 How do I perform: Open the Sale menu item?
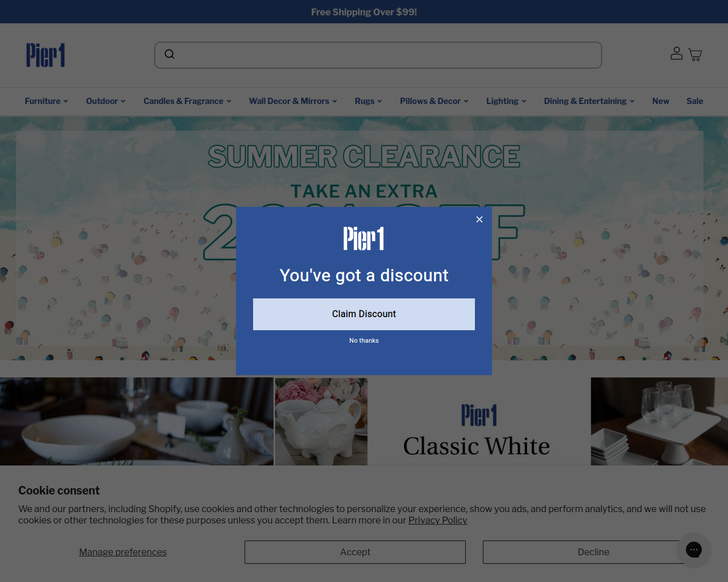point(694,101)
